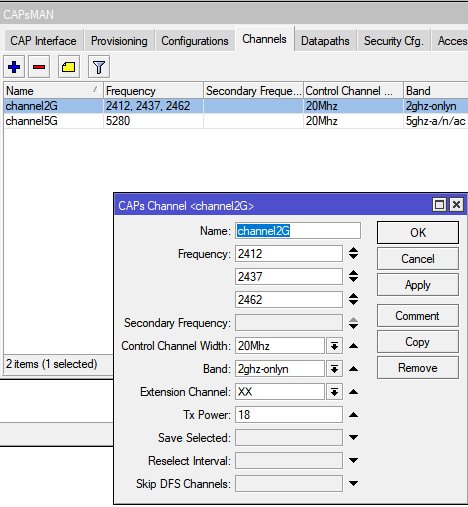Screen dimensions: 468x507
Task: Expand the Reselect Interval option
Action: tap(353, 460)
